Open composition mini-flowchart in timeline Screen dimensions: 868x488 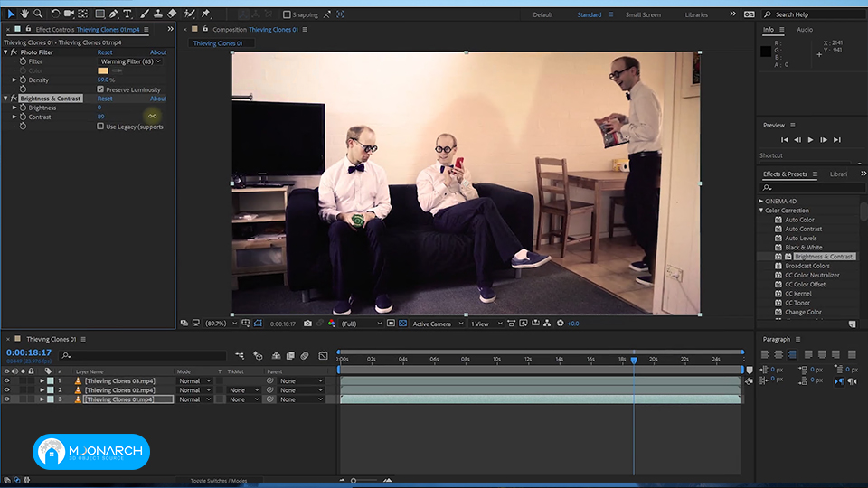239,356
